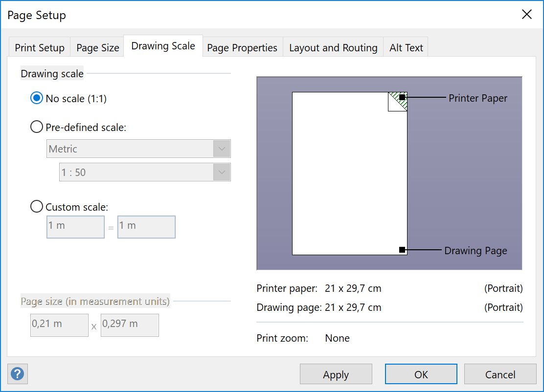Click the Print zoom None value
Image resolution: width=544 pixels, height=392 pixels.
[337, 338]
